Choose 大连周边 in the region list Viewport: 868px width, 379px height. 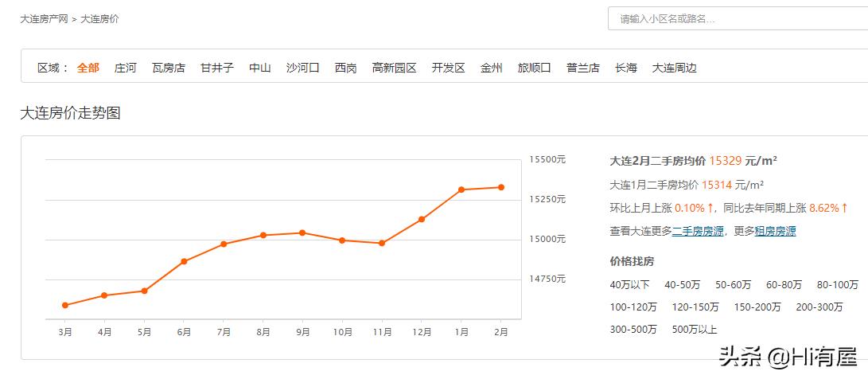(674, 68)
